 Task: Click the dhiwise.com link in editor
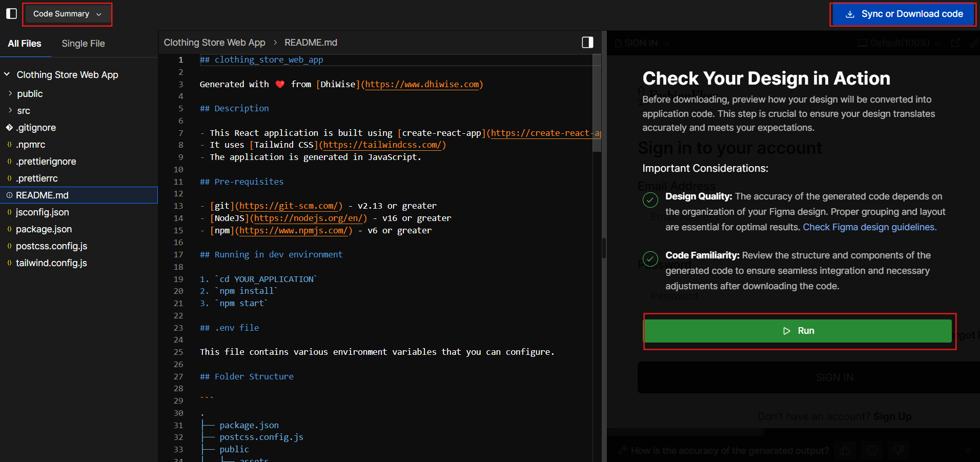(x=422, y=84)
